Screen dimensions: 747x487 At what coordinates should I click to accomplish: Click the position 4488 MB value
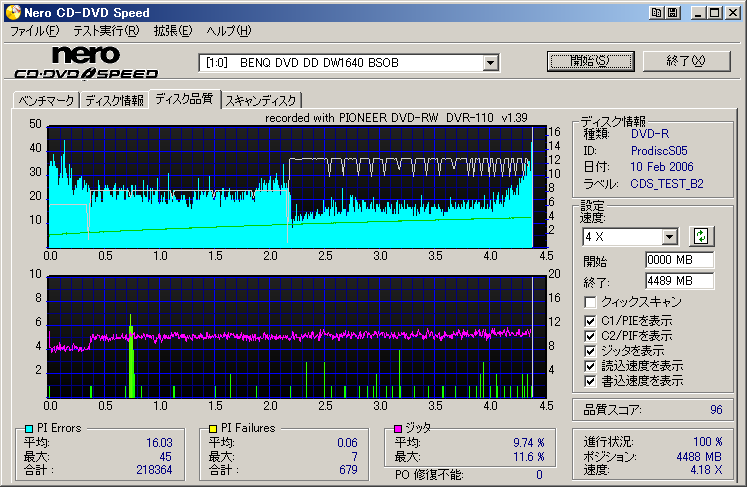click(x=699, y=457)
